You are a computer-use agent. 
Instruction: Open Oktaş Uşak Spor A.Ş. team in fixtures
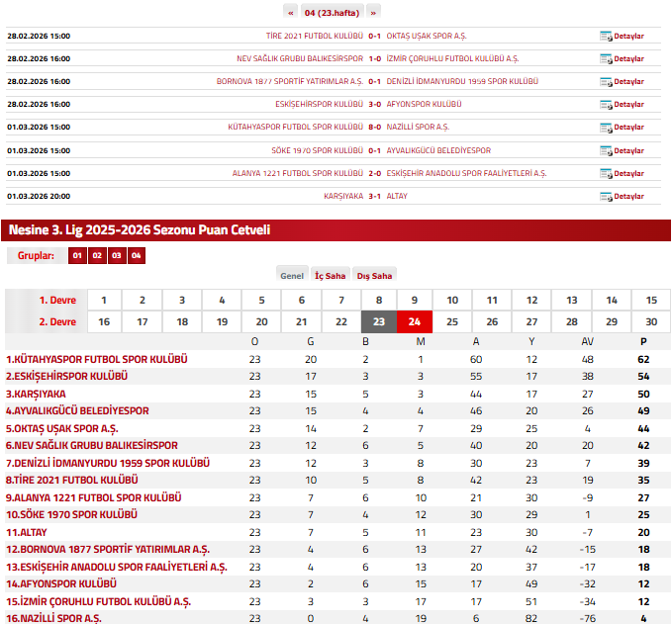pyautogui.click(x=427, y=36)
